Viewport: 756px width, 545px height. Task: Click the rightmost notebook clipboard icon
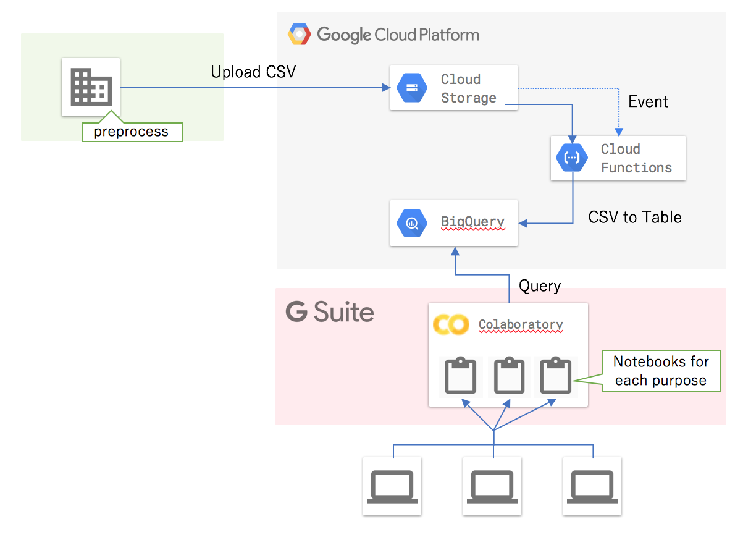[x=556, y=375]
